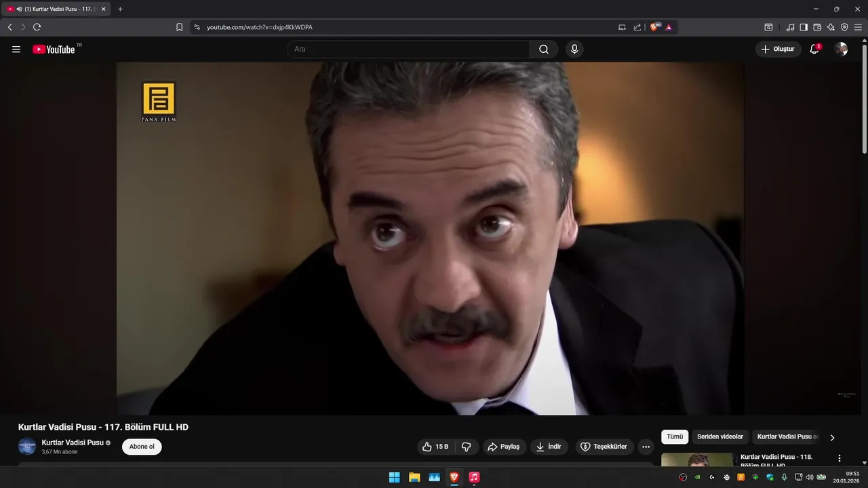This screenshot has height=488, width=868.
Task: Open the volume tray icon
Action: click(x=810, y=477)
